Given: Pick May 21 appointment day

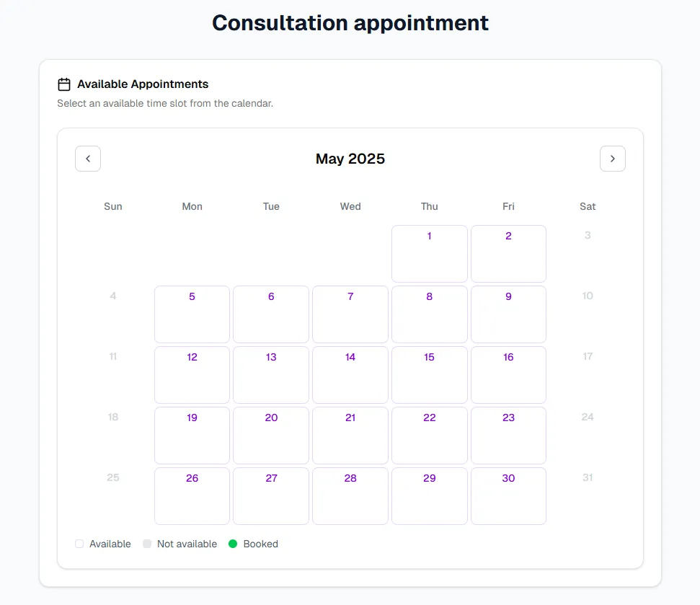Looking at the screenshot, I should (350, 435).
